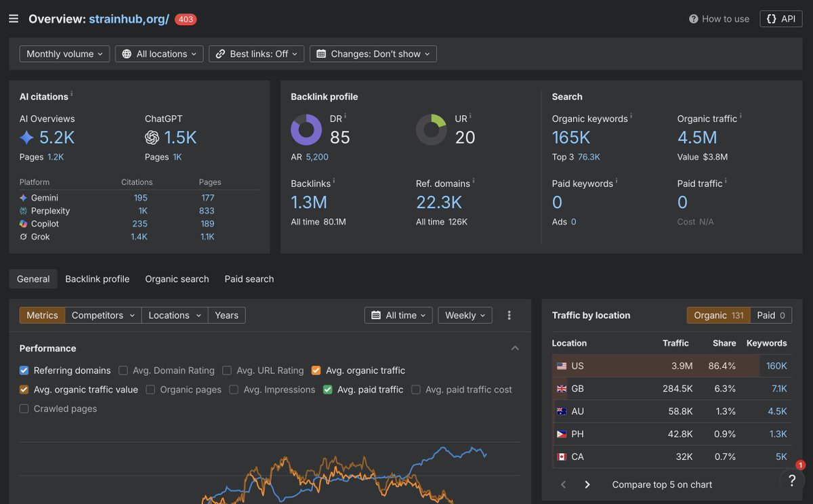The image size is (813, 504).
Task: Open Organic keywords 165K value
Action: pos(571,138)
